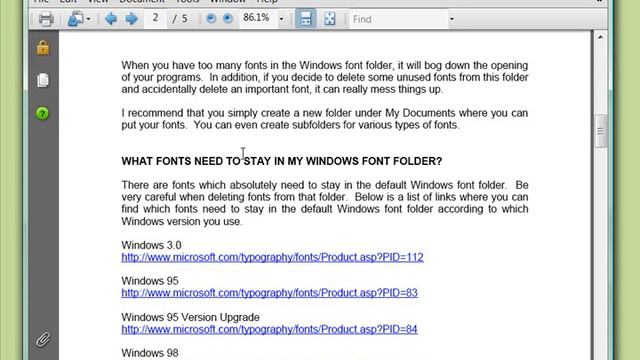Screen dimensions: 640x360
Task: Open the Windows 3.0 link ending PID=112
Action: 272,258
